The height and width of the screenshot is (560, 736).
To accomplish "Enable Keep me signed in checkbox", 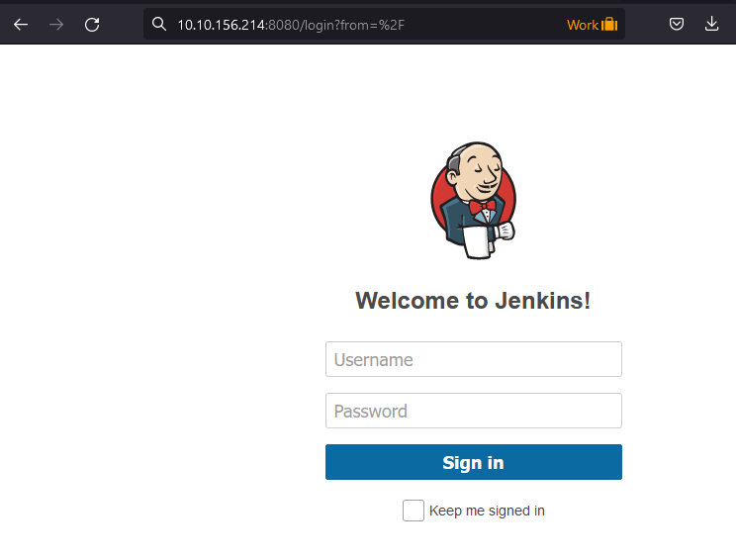I will click(414, 511).
